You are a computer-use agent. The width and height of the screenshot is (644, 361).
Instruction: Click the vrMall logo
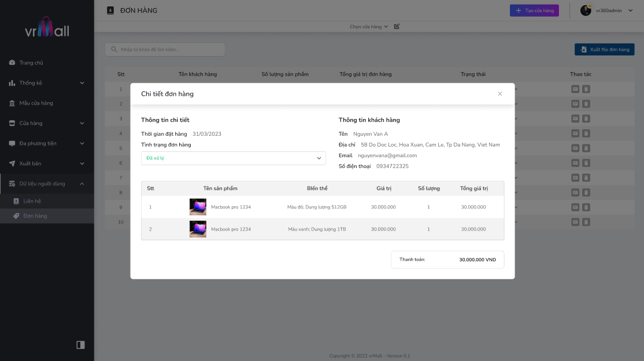coord(47,28)
